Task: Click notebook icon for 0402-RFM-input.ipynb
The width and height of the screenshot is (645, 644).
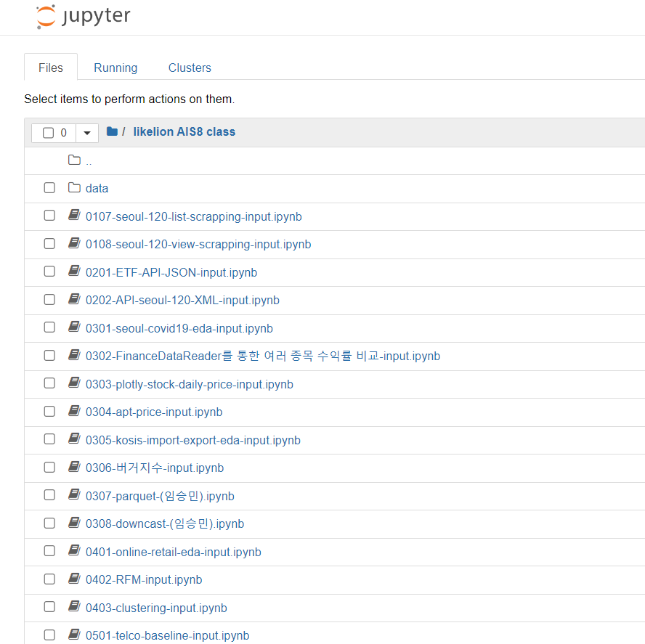Action: [x=74, y=579]
